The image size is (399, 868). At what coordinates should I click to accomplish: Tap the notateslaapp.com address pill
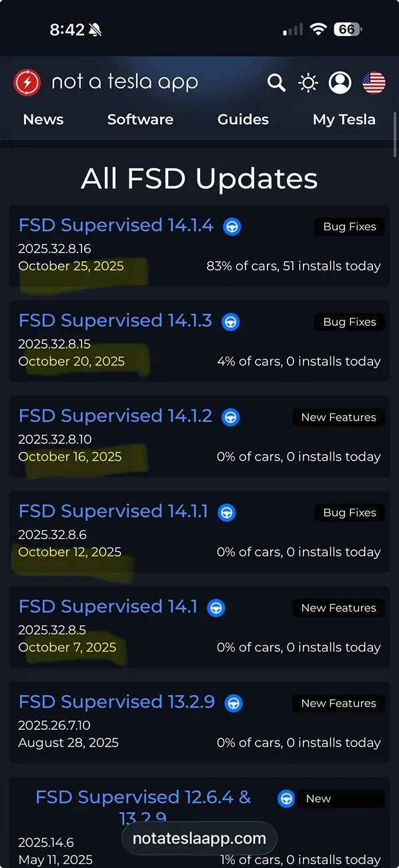[x=199, y=839]
